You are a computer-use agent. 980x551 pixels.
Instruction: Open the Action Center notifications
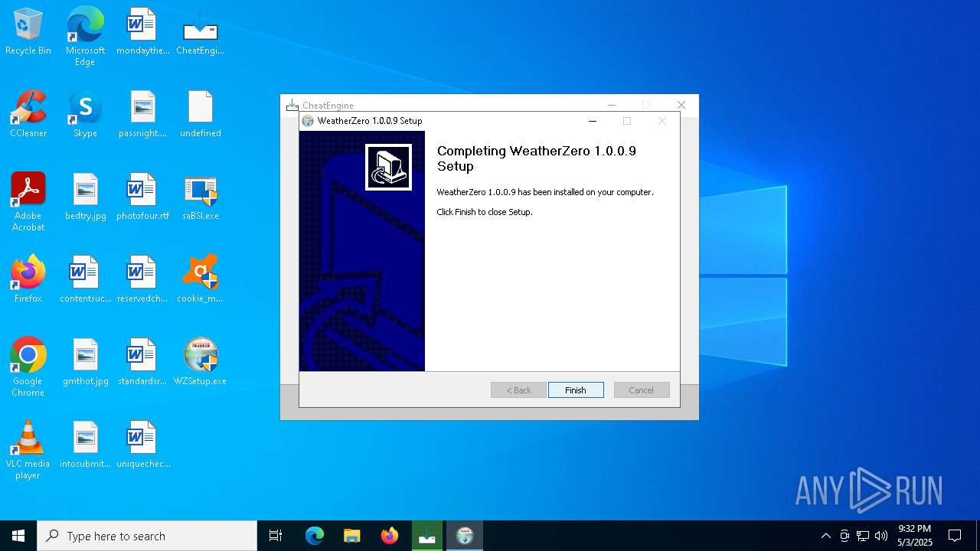pyautogui.click(x=955, y=536)
